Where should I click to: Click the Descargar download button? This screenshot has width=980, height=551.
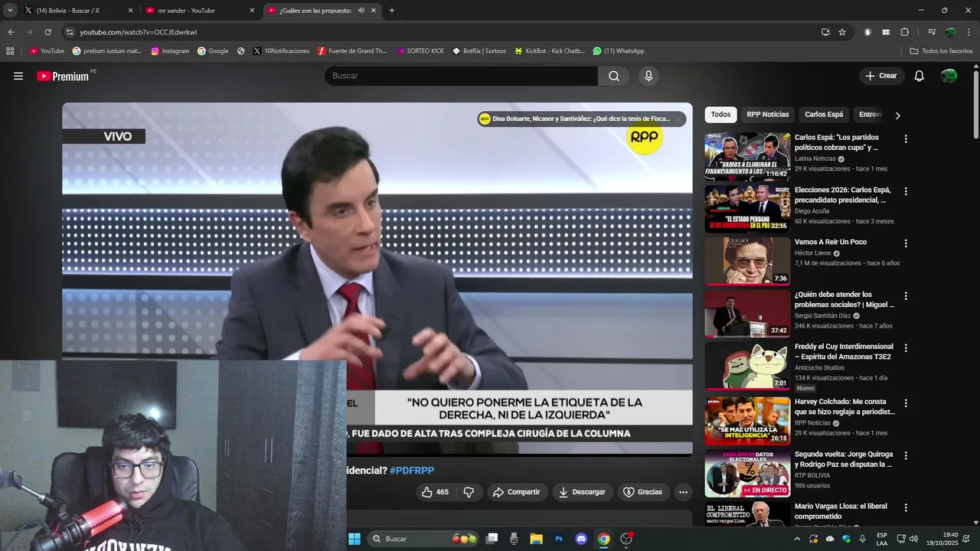click(581, 492)
